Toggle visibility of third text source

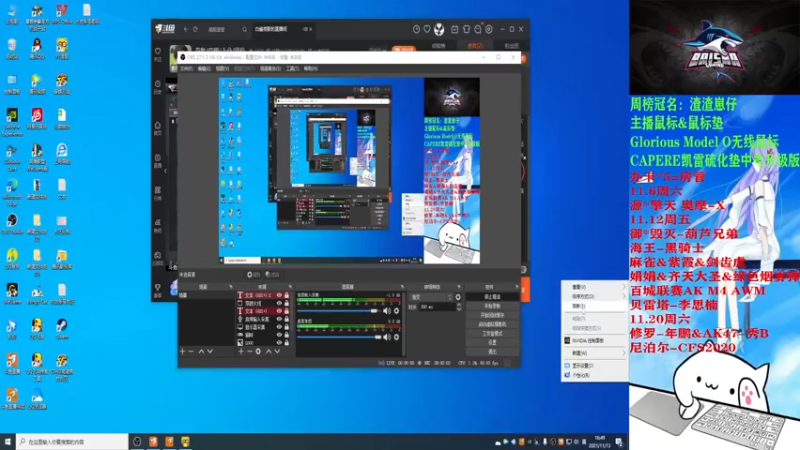(279, 311)
